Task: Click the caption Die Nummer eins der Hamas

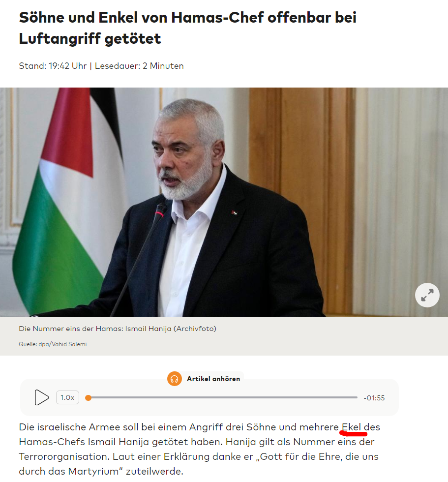Action: 118,329
